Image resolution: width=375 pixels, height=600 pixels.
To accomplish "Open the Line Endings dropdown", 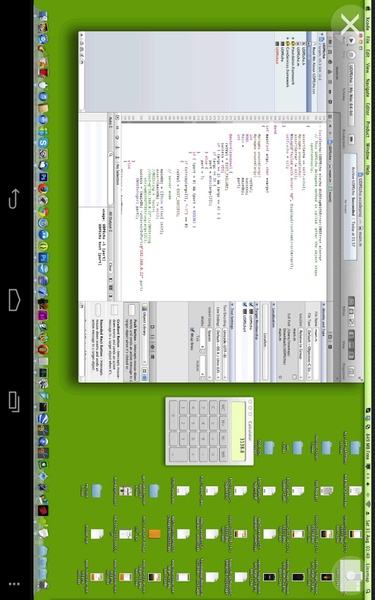I will (x=217, y=354).
